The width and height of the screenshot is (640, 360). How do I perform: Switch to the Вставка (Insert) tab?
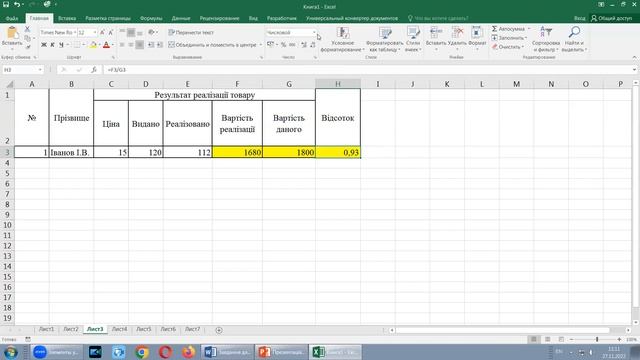click(67, 18)
